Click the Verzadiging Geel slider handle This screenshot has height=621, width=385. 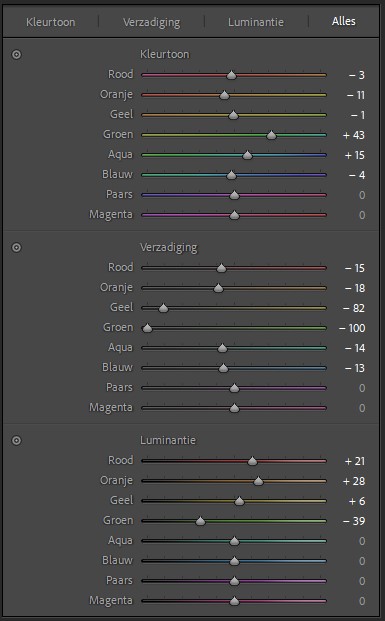[163, 309]
